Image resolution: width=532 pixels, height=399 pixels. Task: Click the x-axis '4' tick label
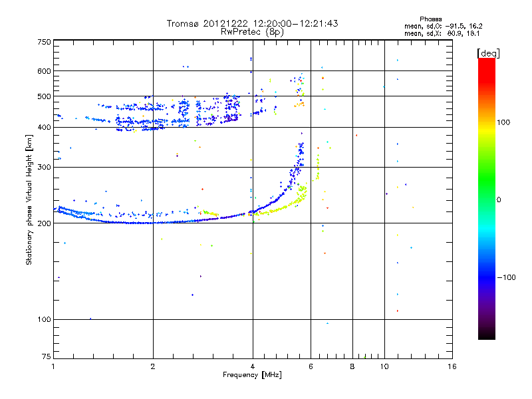point(253,366)
